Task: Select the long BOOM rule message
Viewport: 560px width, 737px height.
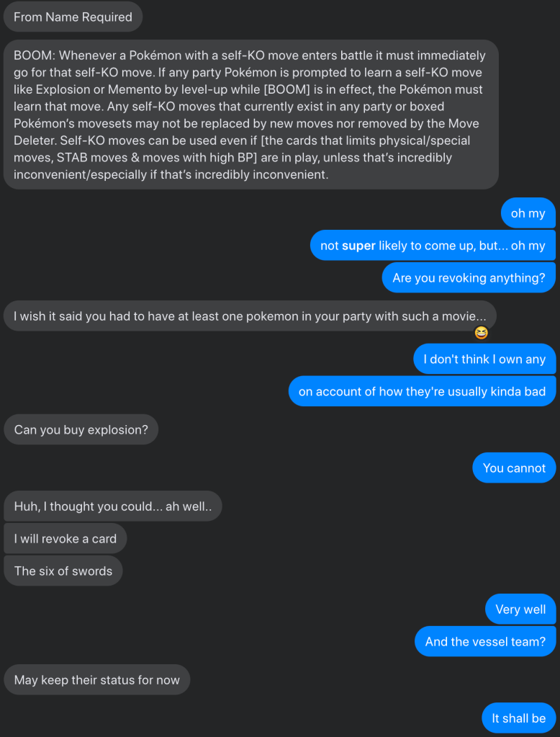Action: coord(250,115)
